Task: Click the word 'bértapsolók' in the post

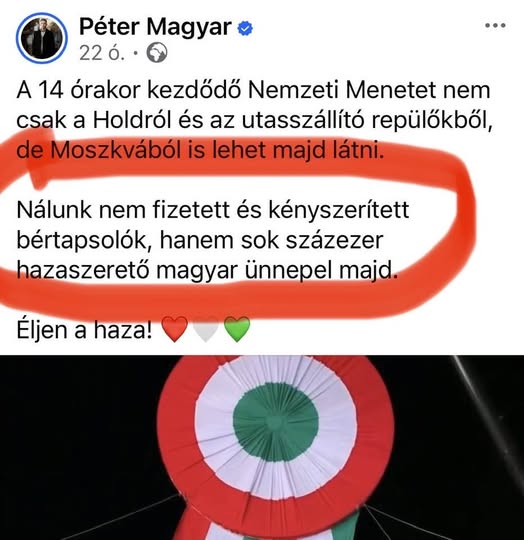Action: point(85,240)
